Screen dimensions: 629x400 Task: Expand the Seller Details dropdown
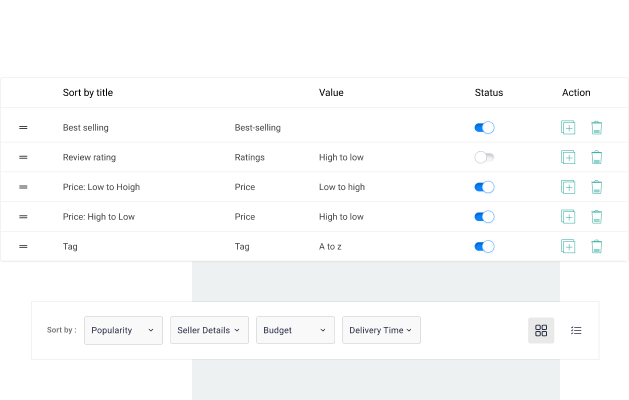[x=209, y=331]
